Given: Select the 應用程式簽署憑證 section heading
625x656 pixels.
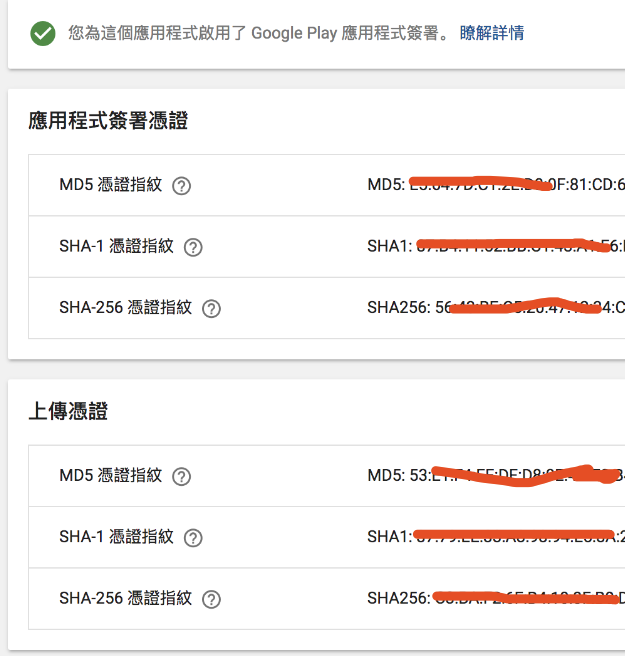Looking at the screenshot, I should coord(108,120).
